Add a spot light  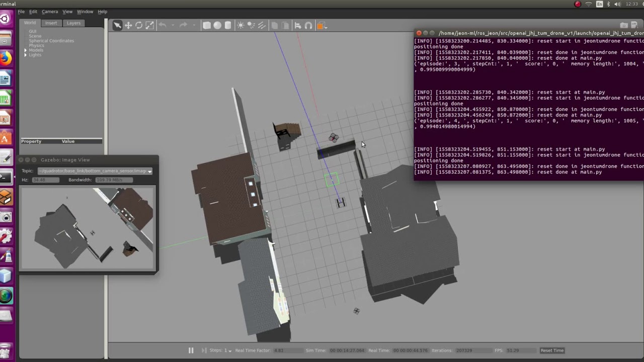pos(251,26)
